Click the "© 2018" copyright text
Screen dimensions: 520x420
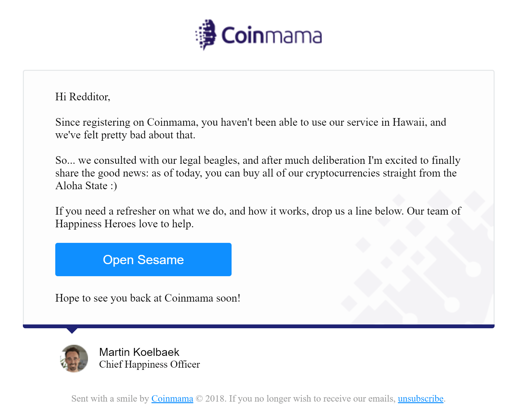211,398
